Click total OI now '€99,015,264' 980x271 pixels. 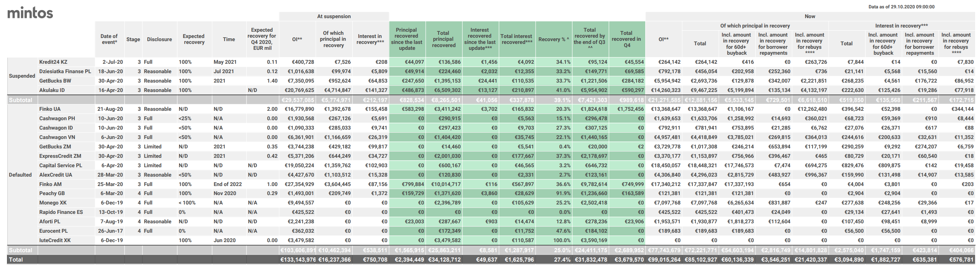pyautogui.click(x=664, y=260)
